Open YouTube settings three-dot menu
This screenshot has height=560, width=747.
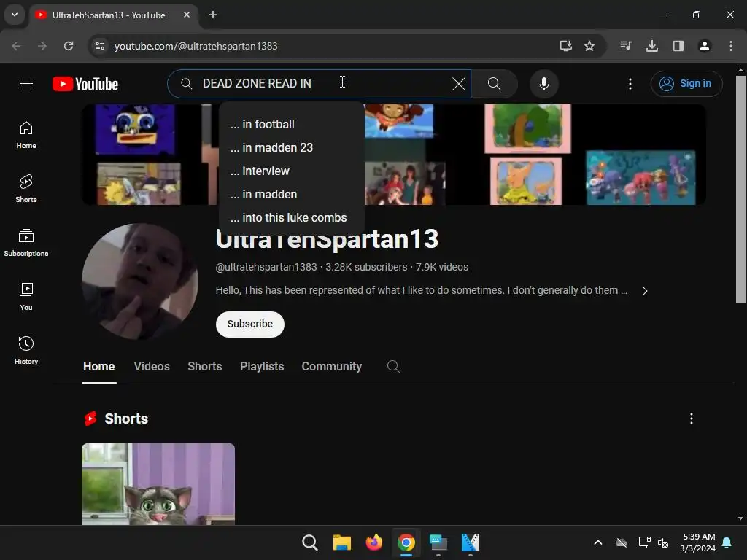coord(630,84)
